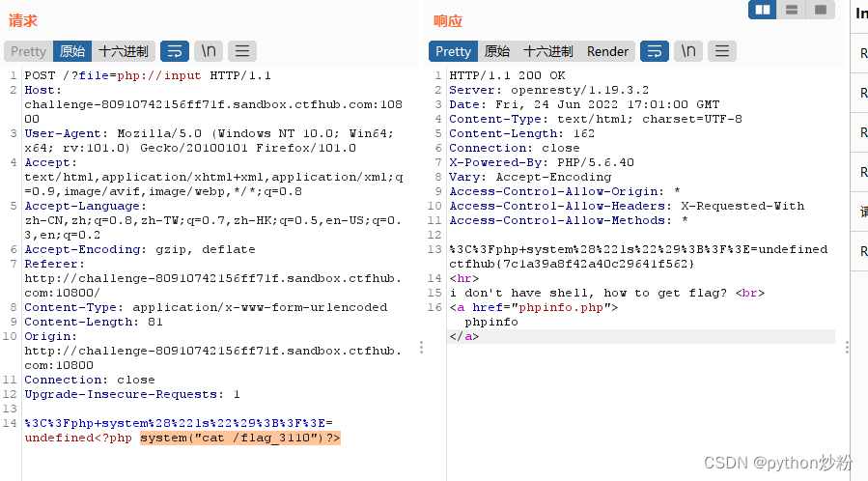868x481 pixels.
Task: Select single tabbed layout icon
Action: pos(821,10)
